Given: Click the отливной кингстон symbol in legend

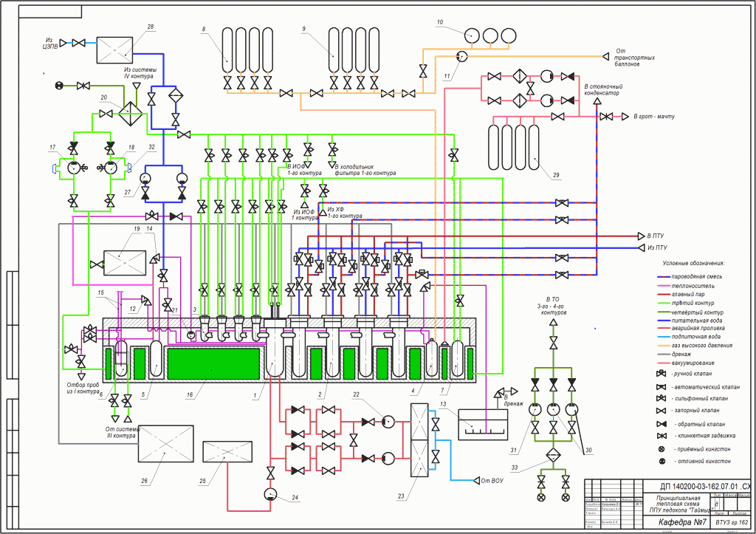Looking at the screenshot, I should click(661, 461).
